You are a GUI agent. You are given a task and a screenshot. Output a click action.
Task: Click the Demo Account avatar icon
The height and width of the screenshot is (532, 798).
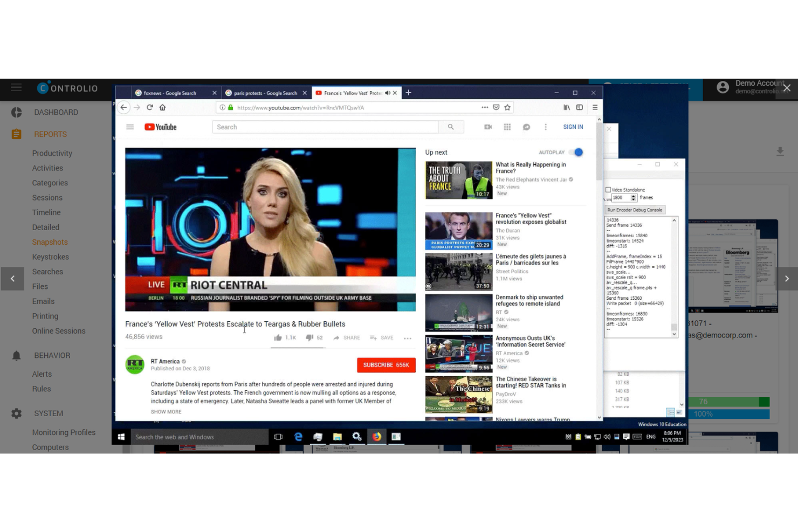[723, 87]
